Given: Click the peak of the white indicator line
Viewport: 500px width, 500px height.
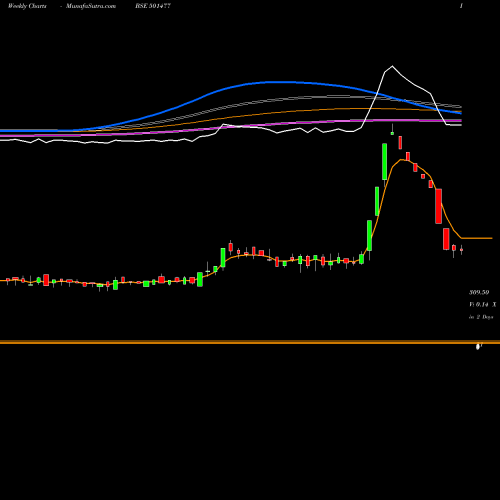Looking at the screenshot, I should point(392,66).
